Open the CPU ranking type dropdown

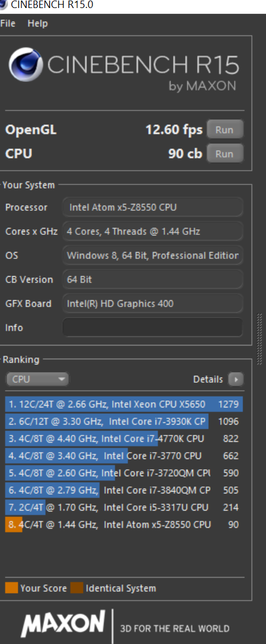tap(37, 379)
